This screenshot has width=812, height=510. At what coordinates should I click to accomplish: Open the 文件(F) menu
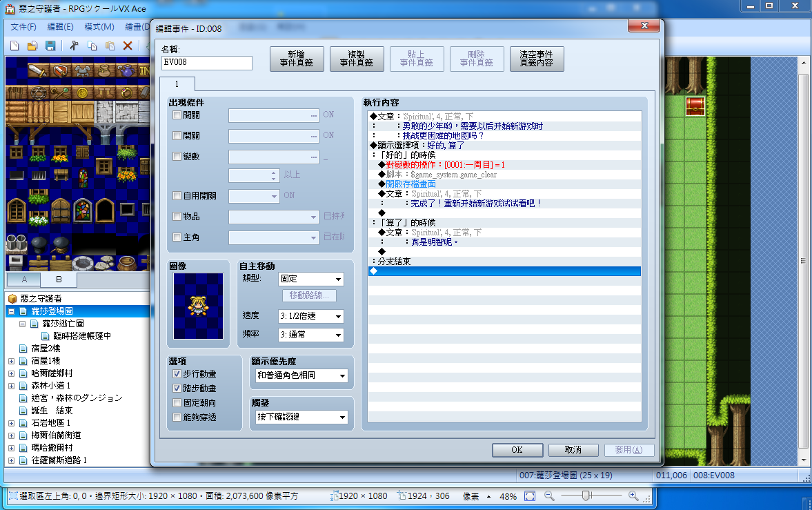coord(23,27)
